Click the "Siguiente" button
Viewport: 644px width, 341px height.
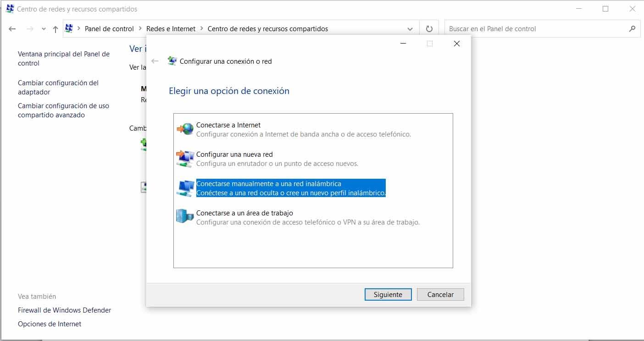[388, 294]
